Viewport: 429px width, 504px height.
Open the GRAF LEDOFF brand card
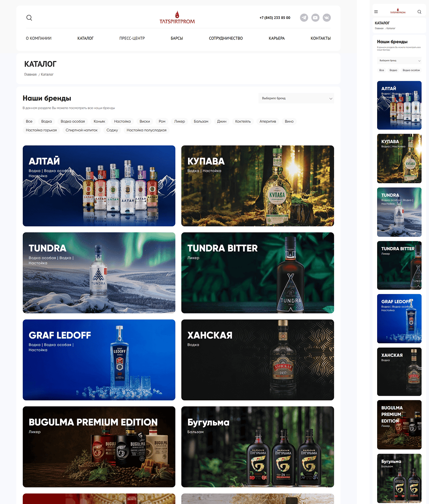tap(99, 360)
